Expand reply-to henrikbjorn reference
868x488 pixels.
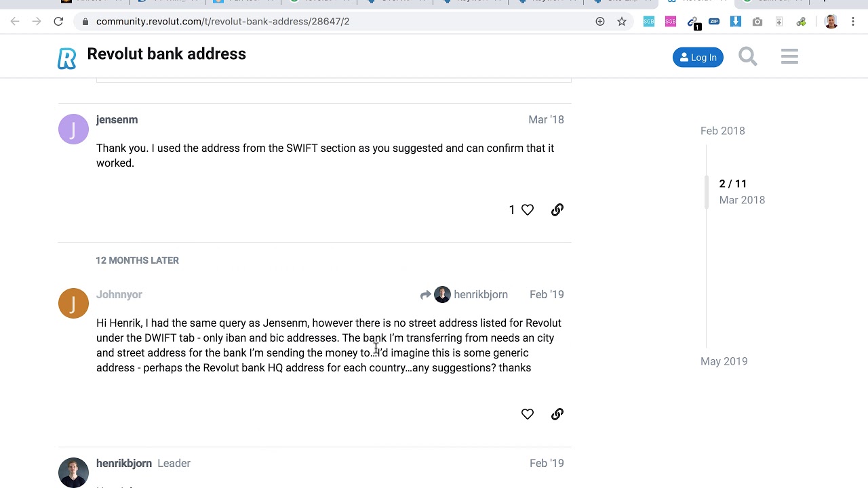pos(464,295)
